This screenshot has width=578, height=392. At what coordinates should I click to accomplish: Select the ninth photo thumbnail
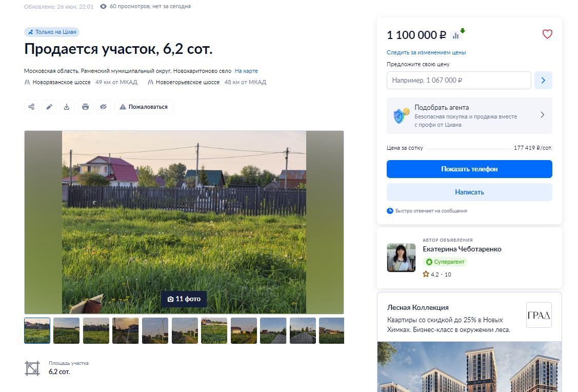273,331
